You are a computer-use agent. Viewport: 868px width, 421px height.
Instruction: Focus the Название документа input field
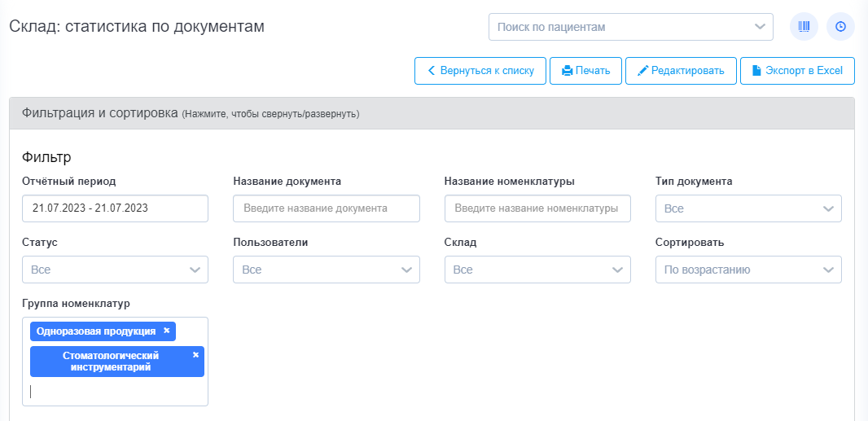click(327, 208)
